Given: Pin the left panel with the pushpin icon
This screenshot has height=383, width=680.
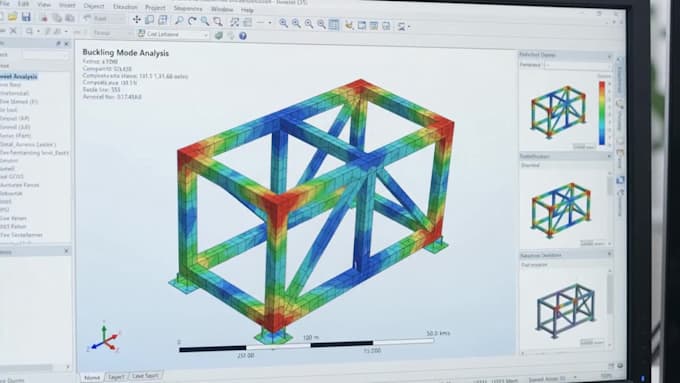Looking at the screenshot, I should (x=58, y=44).
